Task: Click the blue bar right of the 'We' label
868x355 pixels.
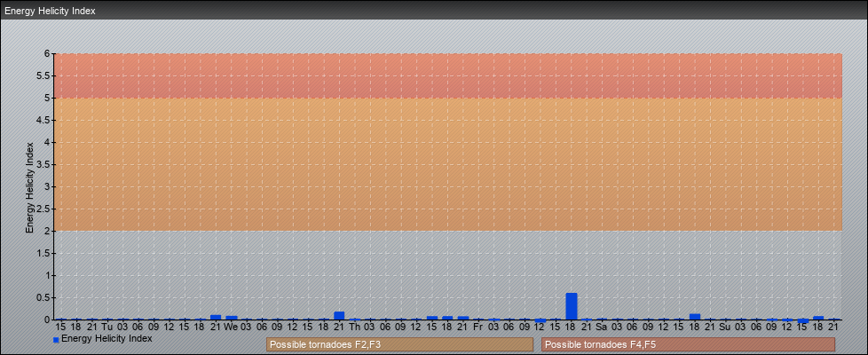Action: pos(232,318)
